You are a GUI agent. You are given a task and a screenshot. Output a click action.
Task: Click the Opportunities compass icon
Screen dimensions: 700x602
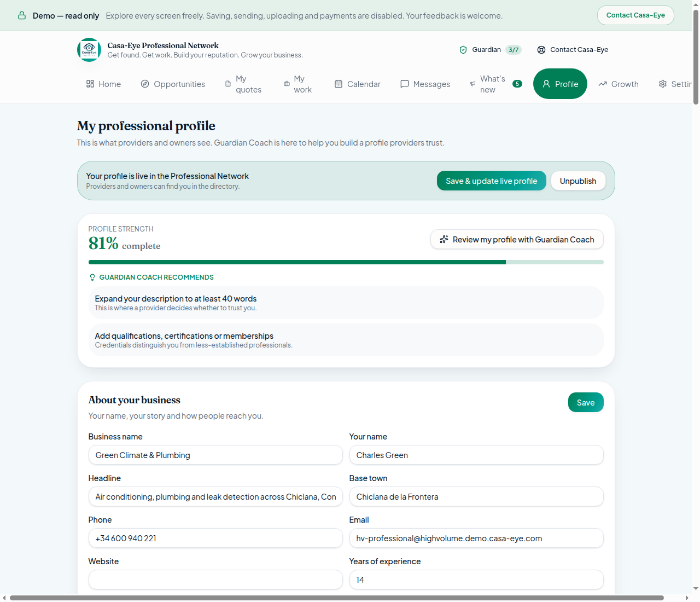145,84
